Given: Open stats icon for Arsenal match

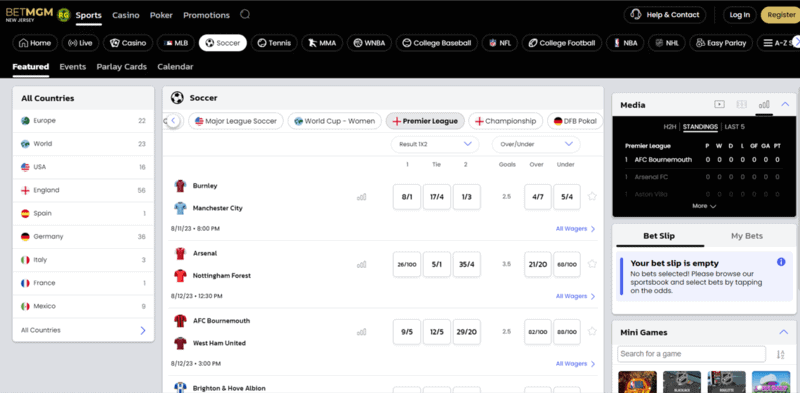Looking at the screenshot, I should 361,264.
